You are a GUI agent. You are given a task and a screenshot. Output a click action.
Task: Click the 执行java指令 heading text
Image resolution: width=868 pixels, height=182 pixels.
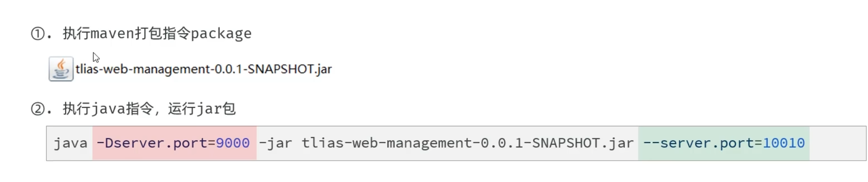[108, 109]
